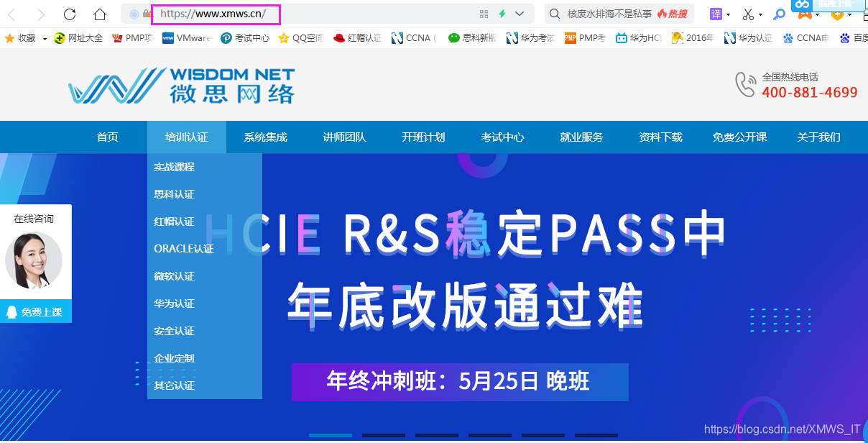
Task: Select 其它认证 in the dropdown submenu
Action: (x=205, y=385)
